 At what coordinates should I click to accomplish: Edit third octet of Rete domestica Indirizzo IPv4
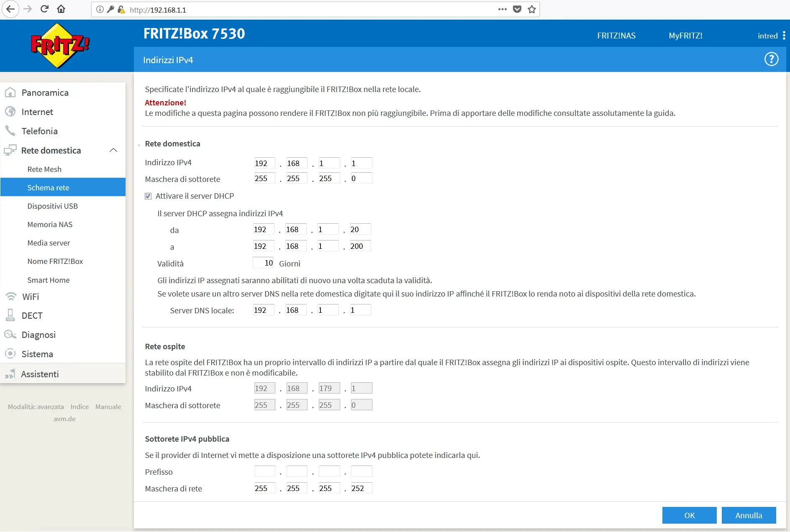[329, 163]
